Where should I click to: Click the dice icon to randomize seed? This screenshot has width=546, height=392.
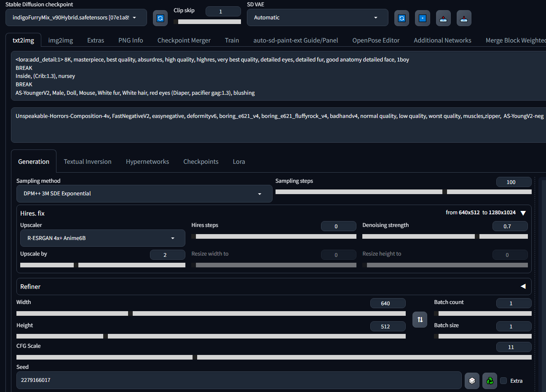click(x=472, y=381)
